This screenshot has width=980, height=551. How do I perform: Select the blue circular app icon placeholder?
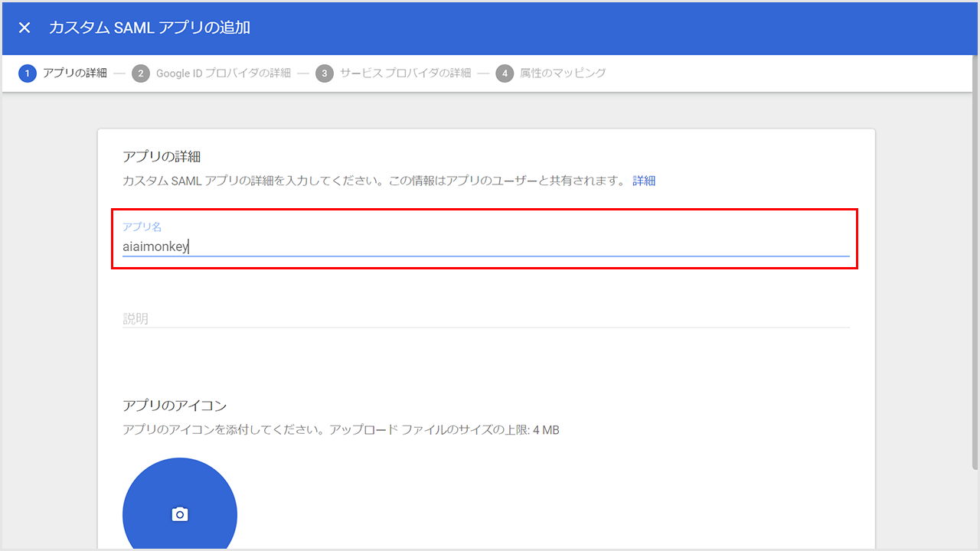point(153,490)
